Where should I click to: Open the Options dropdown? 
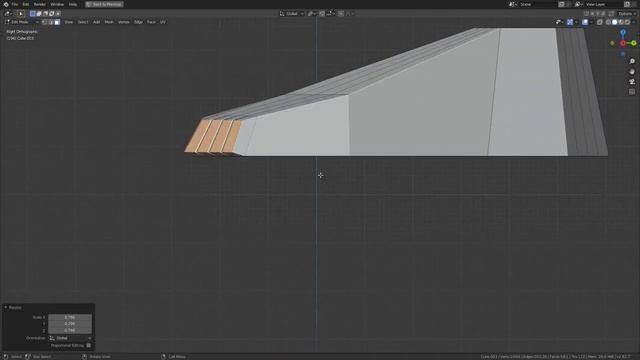(x=627, y=14)
